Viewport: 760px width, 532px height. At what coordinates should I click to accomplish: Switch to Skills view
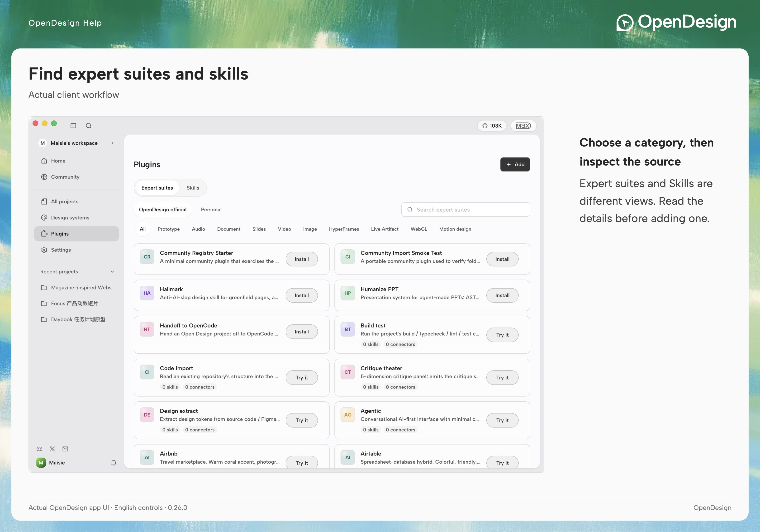pos(193,188)
